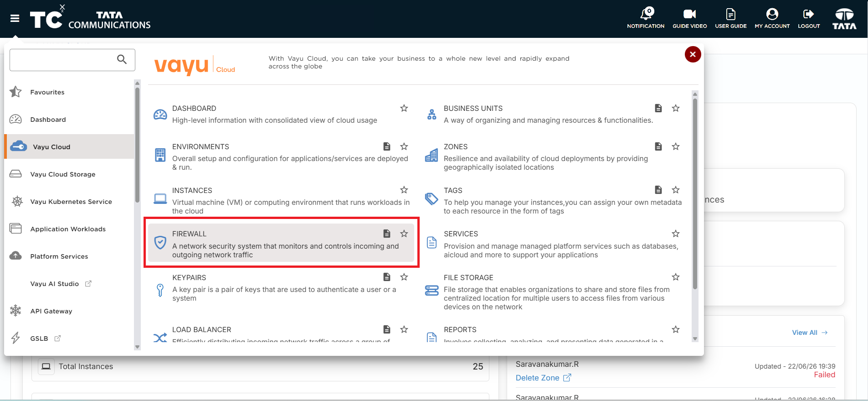868x401 pixels.
Task: Open the FIREWALL tile
Action: click(x=281, y=243)
